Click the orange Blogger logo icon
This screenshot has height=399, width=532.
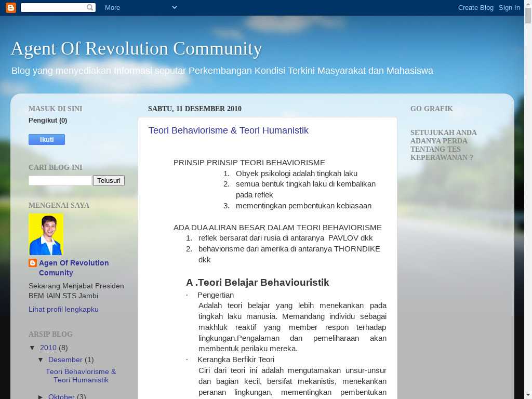point(10,7)
